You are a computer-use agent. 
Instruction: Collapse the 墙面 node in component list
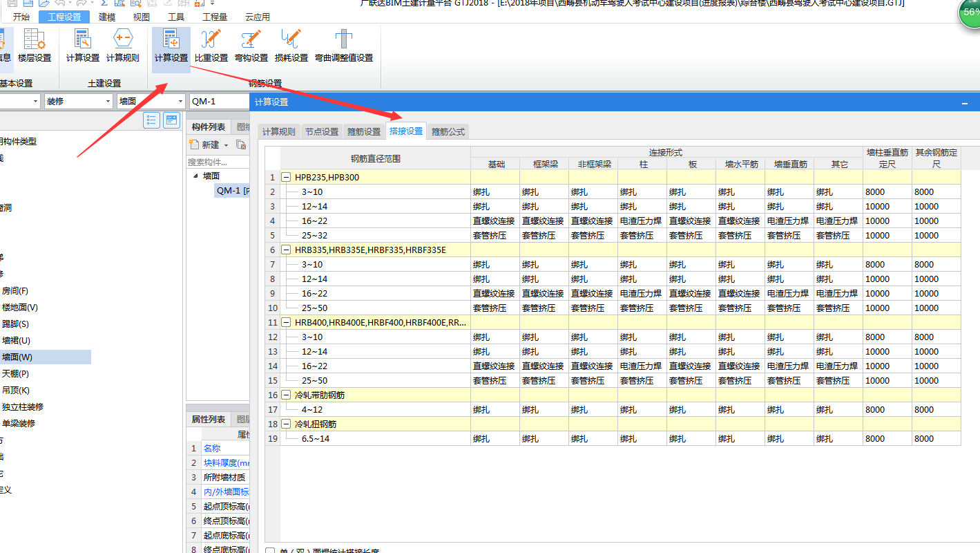[x=195, y=176]
